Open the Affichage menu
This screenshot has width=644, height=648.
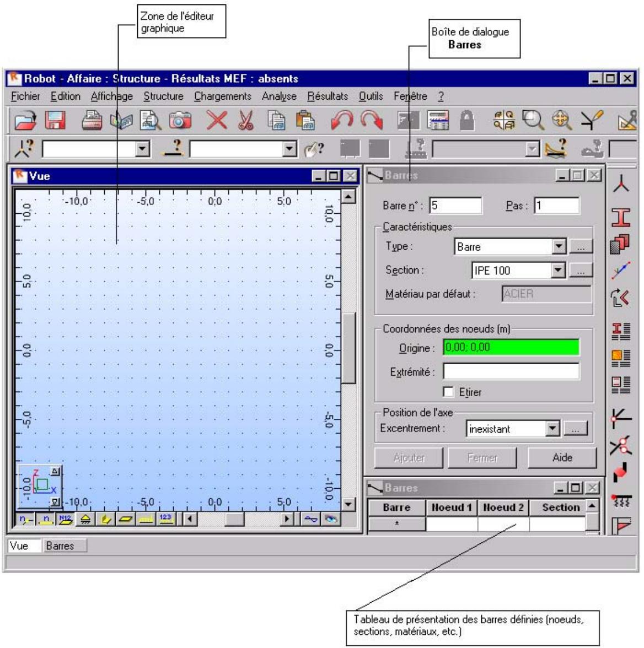112,96
